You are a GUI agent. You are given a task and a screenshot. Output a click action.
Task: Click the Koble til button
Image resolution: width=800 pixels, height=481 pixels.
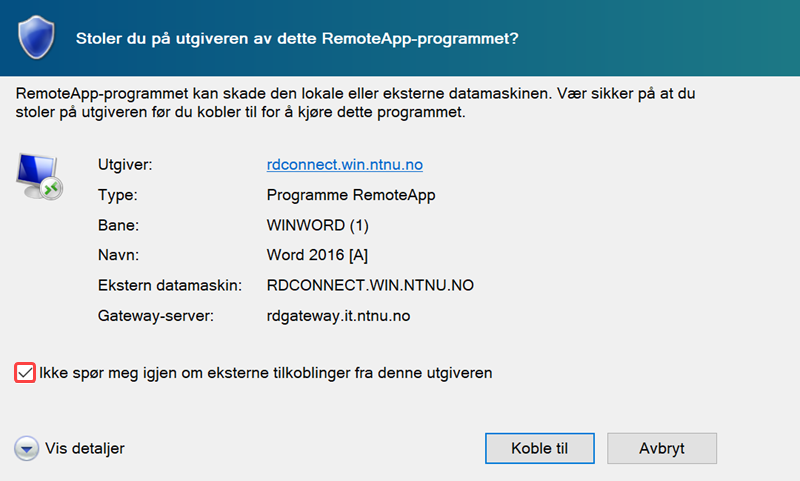[x=540, y=448]
